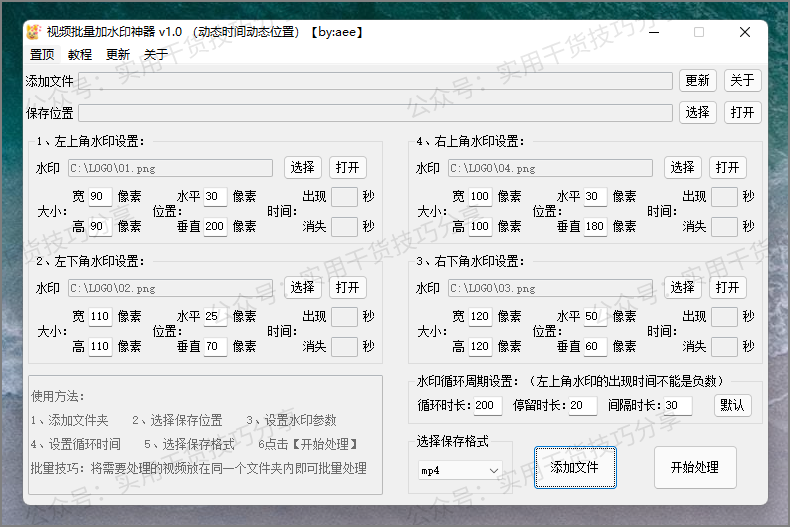Click the 停留时长 field showing 20
The image size is (790, 527).
(x=583, y=405)
